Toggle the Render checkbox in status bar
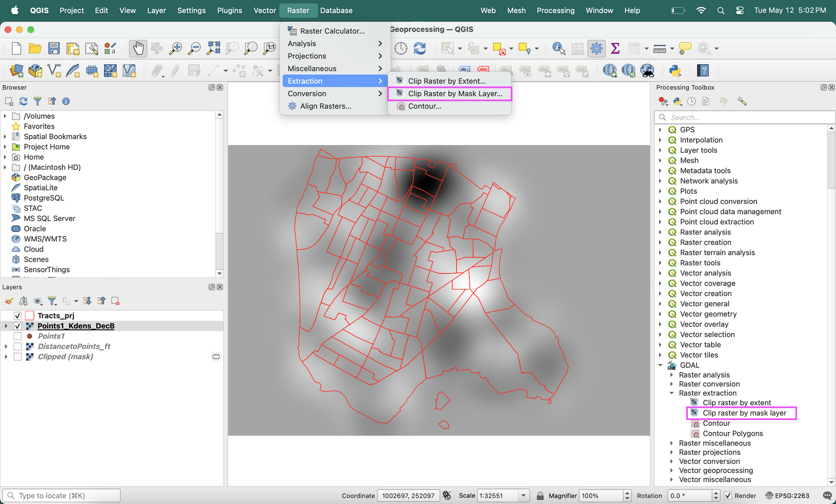The width and height of the screenshot is (836, 504). click(x=728, y=496)
